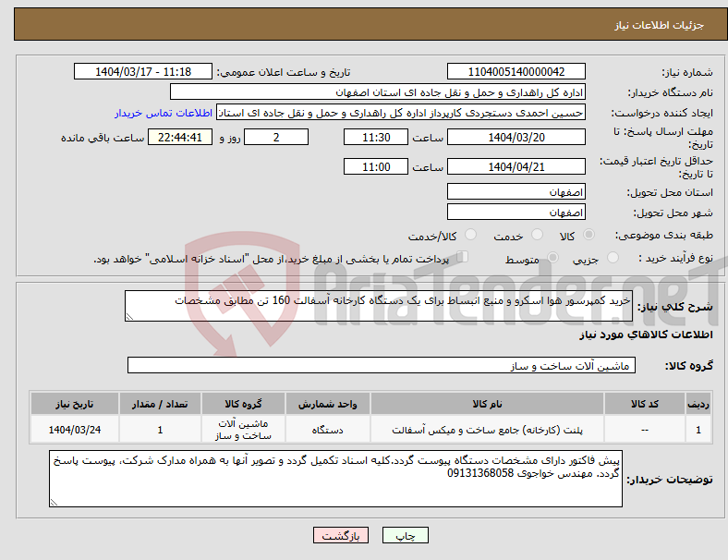Click the resize grip of description textarea
The width and height of the screenshot is (728, 560).
[x=129, y=317]
